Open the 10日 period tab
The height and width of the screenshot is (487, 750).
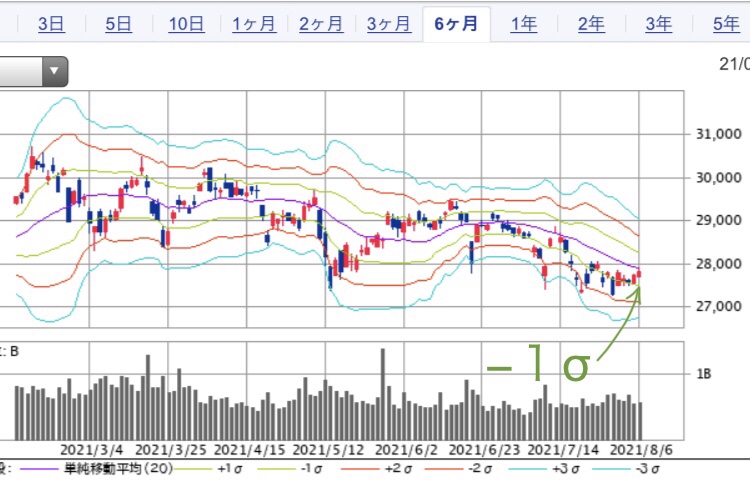pyautogui.click(x=186, y=25)
